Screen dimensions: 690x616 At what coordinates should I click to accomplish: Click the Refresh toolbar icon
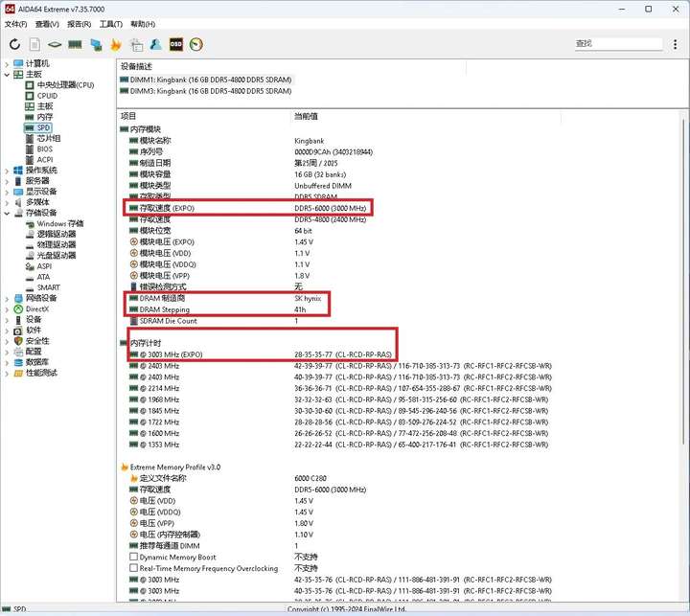tap(14, 44)
